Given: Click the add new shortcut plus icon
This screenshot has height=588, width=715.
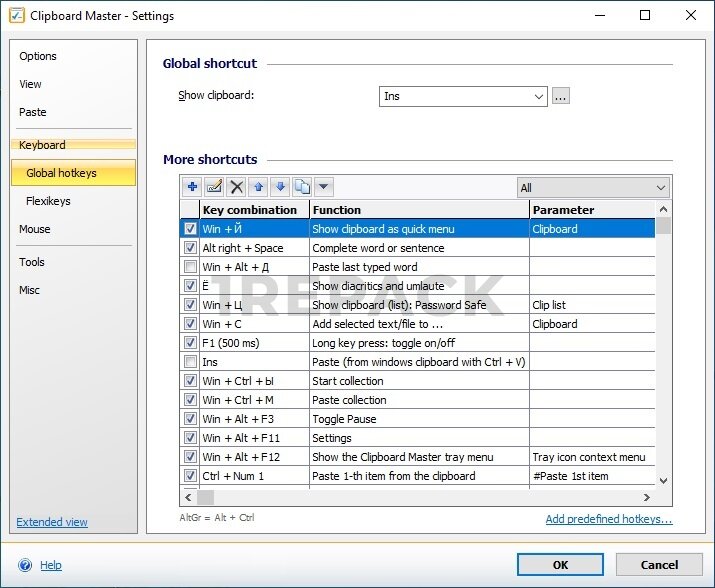Looking at the screenshot, I should [192, 187].
